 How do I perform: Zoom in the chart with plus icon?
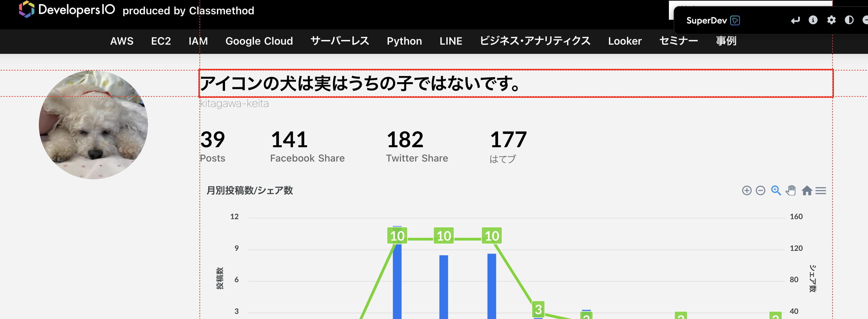[x=747, y=191]
